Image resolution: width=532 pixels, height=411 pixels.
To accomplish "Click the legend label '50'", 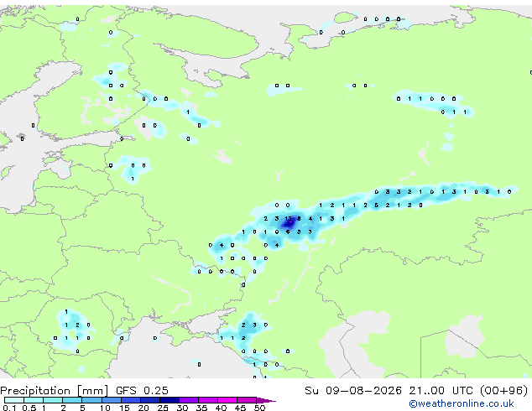I will (259, 408).
